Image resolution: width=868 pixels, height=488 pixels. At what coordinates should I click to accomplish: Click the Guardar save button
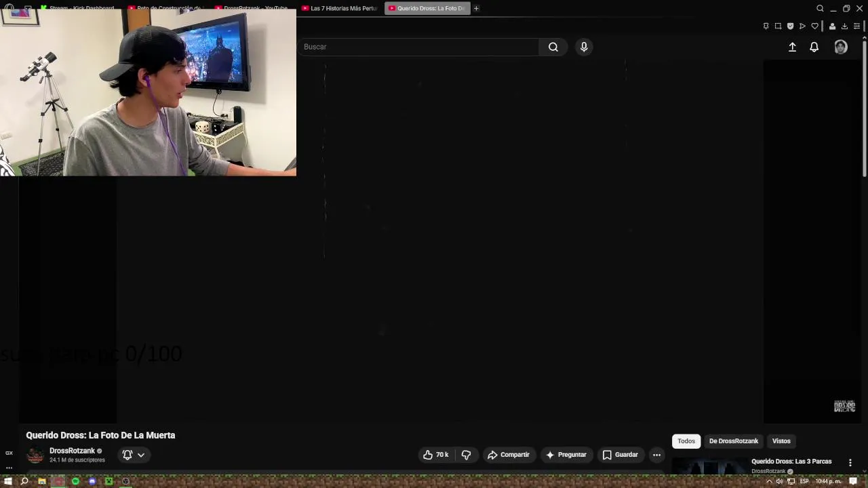coord(620,455)
